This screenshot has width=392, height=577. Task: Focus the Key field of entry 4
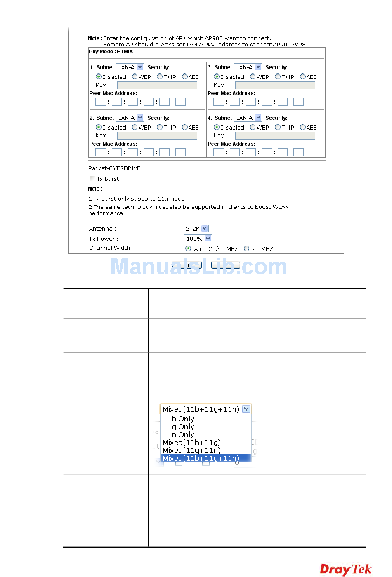[x=275, y=135]
